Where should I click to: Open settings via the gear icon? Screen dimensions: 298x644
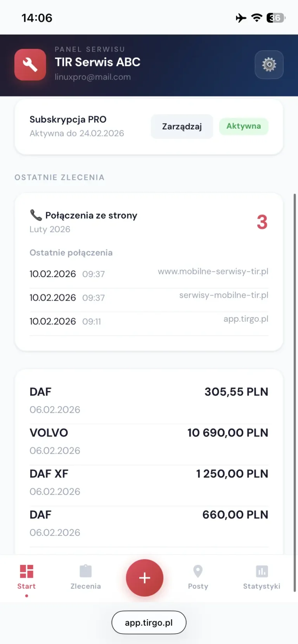pos(269,65)
